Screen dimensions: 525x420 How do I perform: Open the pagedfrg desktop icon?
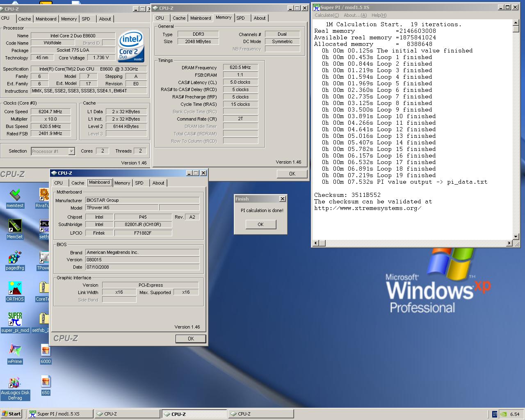15,260
